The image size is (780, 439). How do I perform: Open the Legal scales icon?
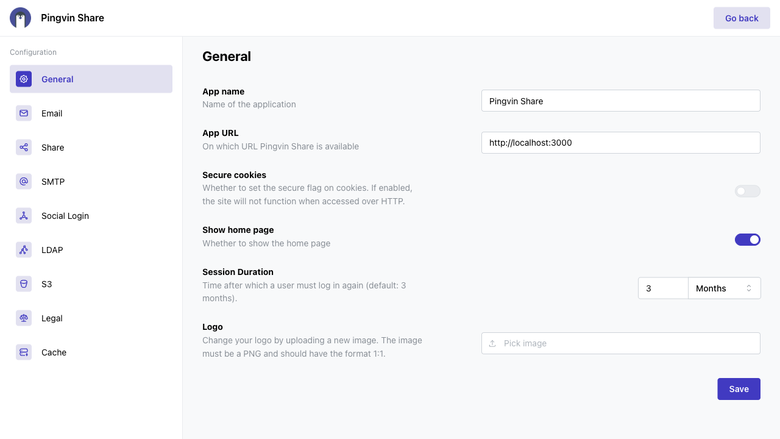23,318
